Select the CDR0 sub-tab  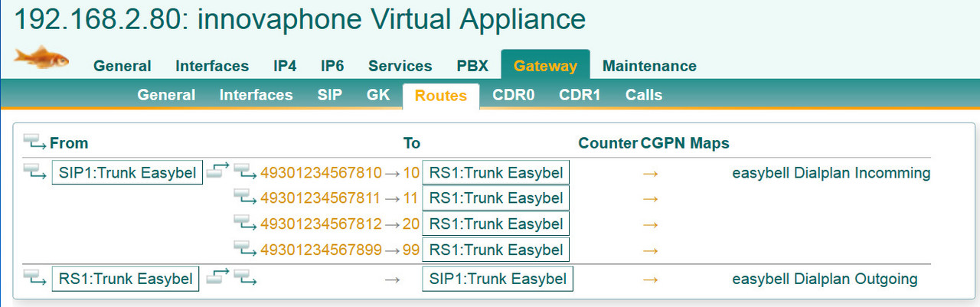513,96
